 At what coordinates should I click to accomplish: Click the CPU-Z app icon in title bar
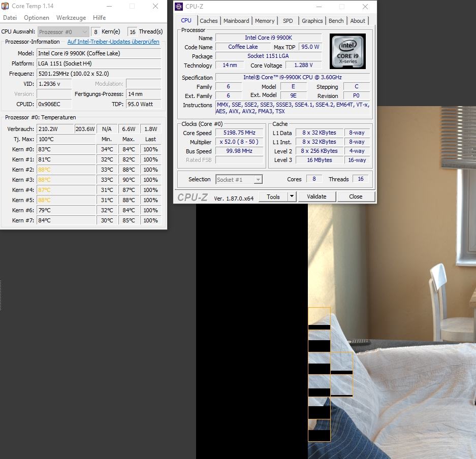(179, 7)
